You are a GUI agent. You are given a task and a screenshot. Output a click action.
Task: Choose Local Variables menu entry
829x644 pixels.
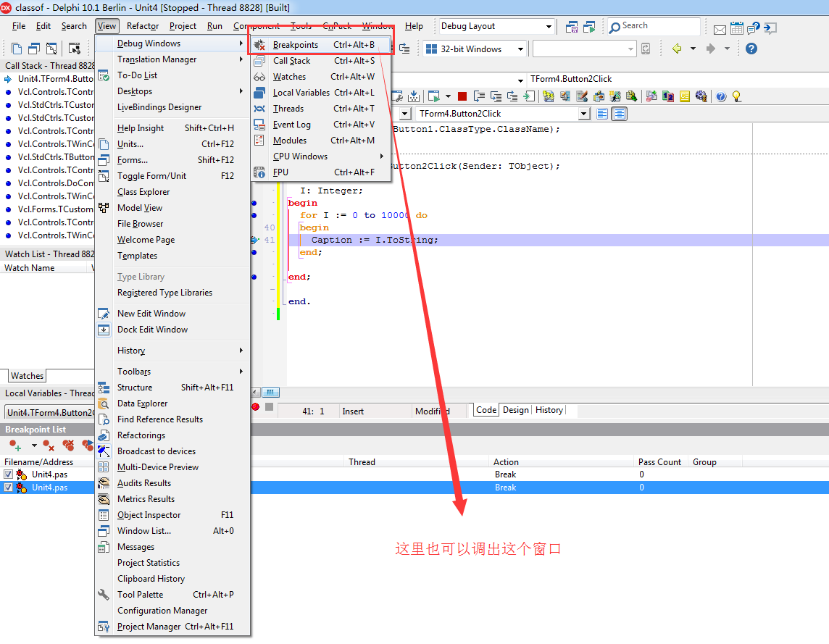pyautogui.click(x=321, y=93)
